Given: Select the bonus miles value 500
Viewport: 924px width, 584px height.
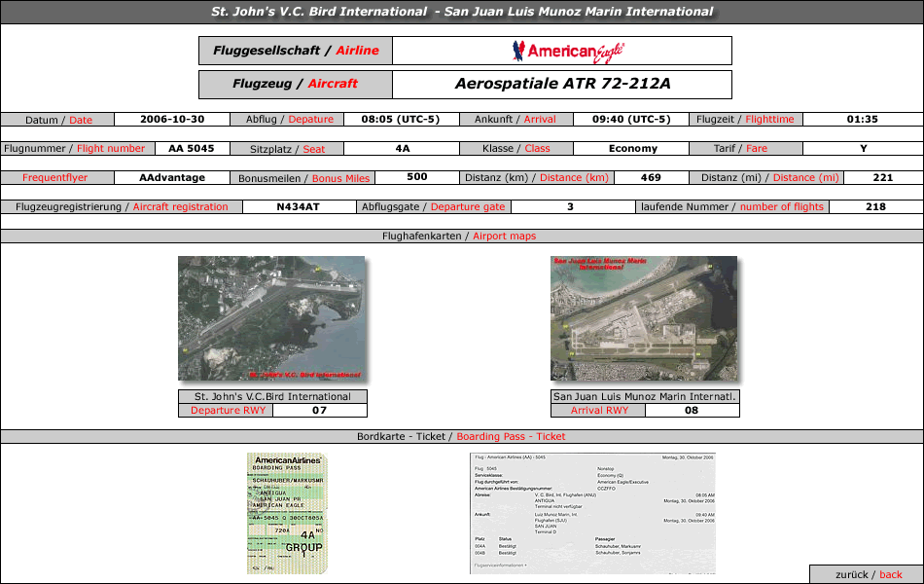Looking at the screenshot, I should (416, 177).
